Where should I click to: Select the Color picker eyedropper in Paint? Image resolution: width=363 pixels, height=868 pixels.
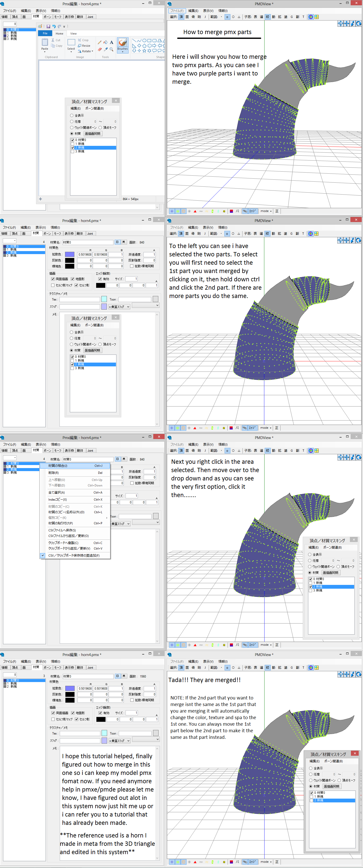click(x=106, y=49)
